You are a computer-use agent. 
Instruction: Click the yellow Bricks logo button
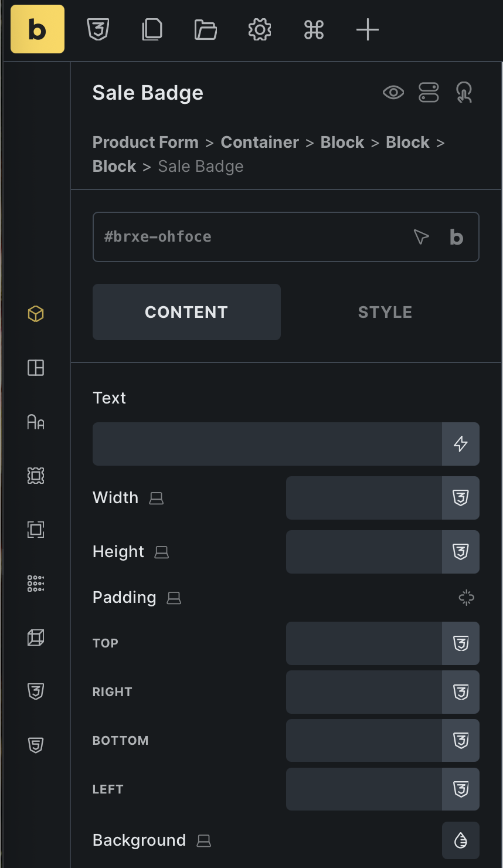coord(38,29)
